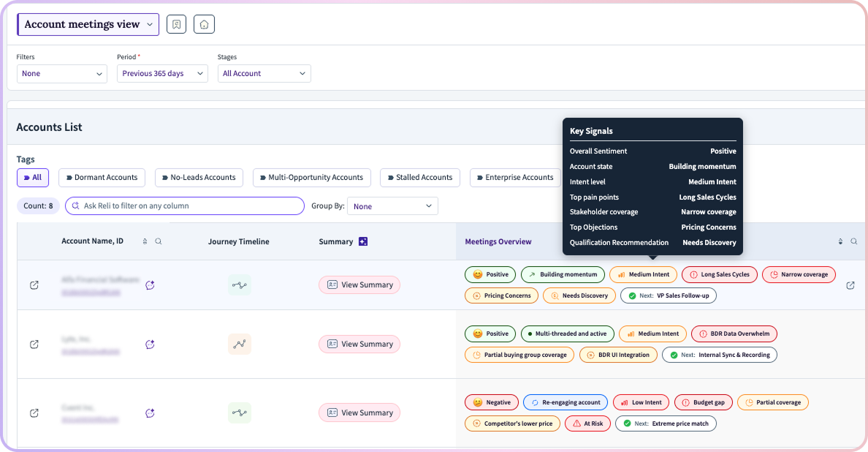Click the Medium Intent chip in first row
The height and width of the screenshot is (452, 868).
click(643, 275)
